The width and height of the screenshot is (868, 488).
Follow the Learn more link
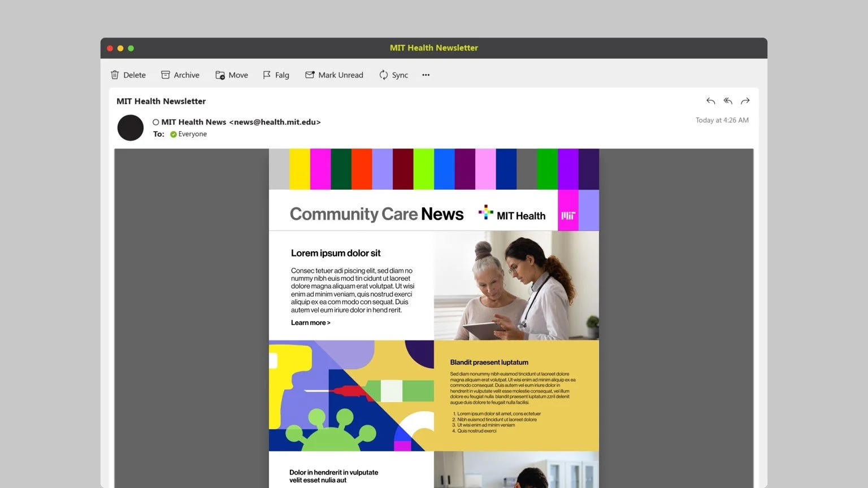[311, 323]
